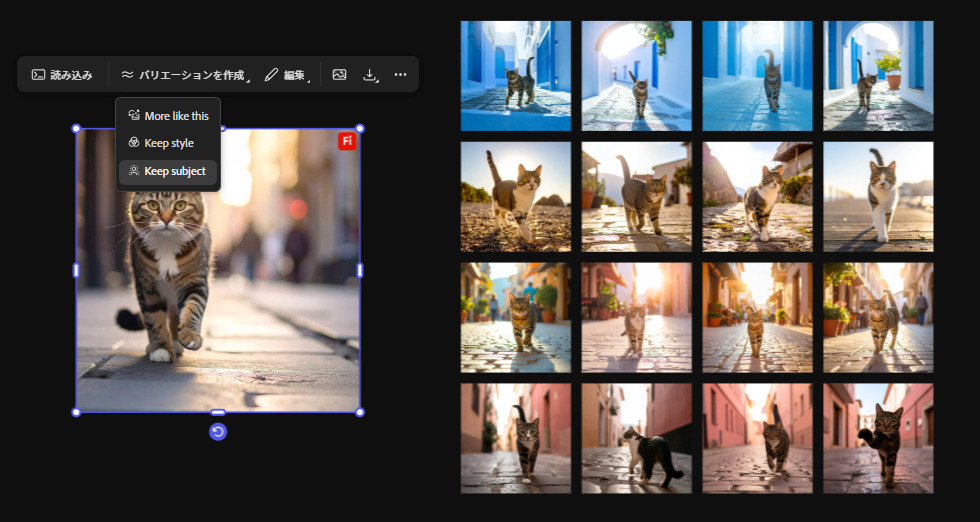Click the bottom-right corner handle of the selection
Screen dimensions: 980x522
point(360,412)
